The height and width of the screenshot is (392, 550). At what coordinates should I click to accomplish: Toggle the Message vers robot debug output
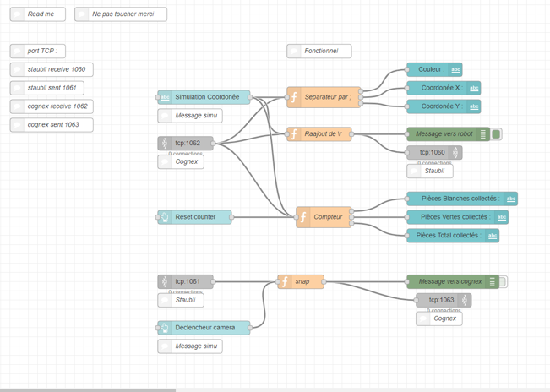pyautogui.click(x=497, y=133)
